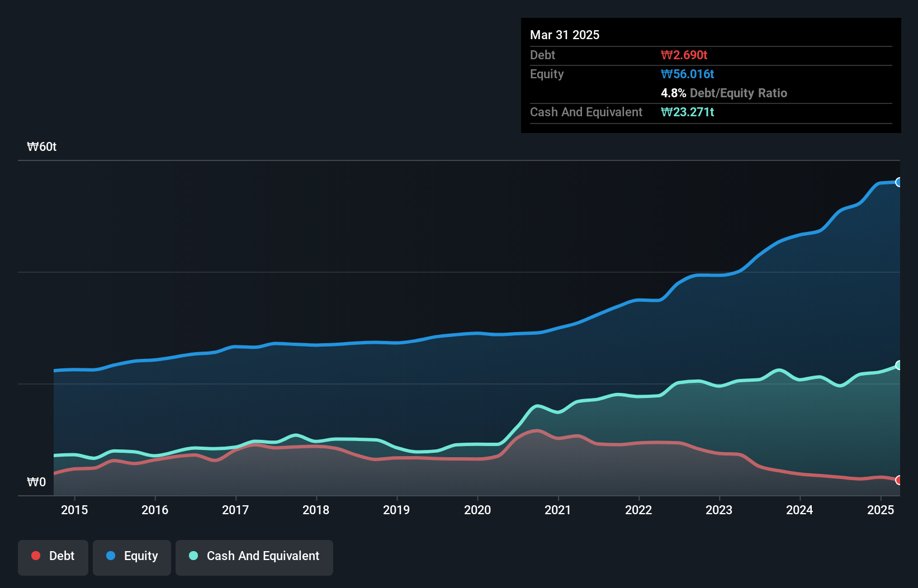Click the ₩23.271t cash value in tooltip
918x588 pixels.
pyautogui.click(x=688, y=112)
